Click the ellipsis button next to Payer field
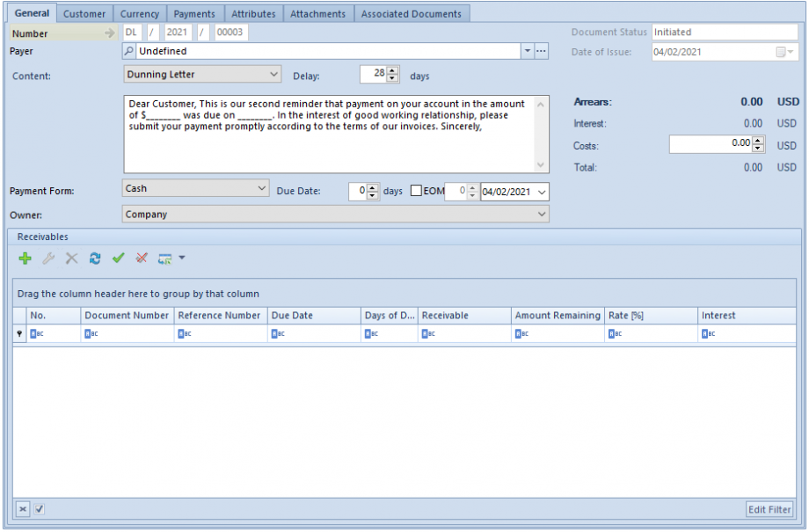809x532 pixels. (x=542, y=51)
